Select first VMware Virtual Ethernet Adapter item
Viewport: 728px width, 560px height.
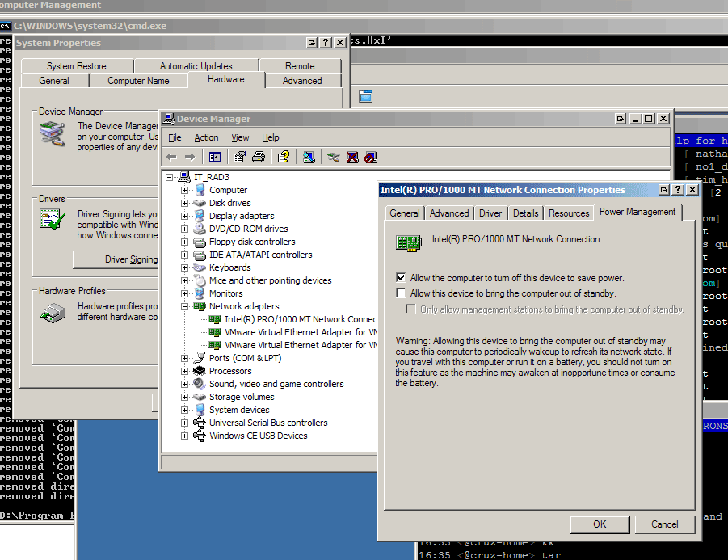tap(301, 332)
